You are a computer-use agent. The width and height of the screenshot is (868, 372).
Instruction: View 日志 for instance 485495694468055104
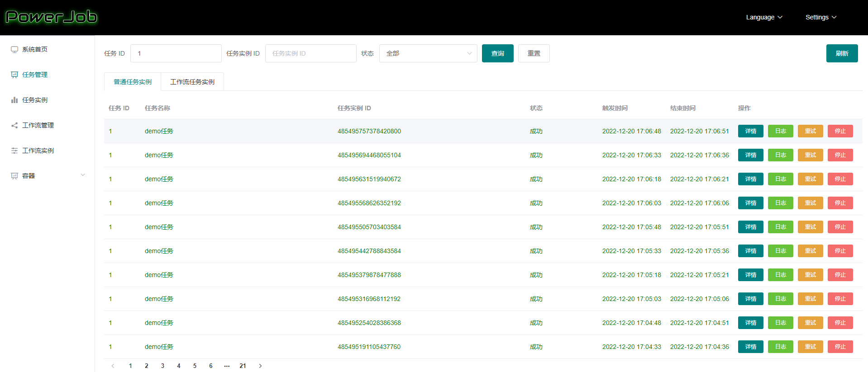pos(781,155)
